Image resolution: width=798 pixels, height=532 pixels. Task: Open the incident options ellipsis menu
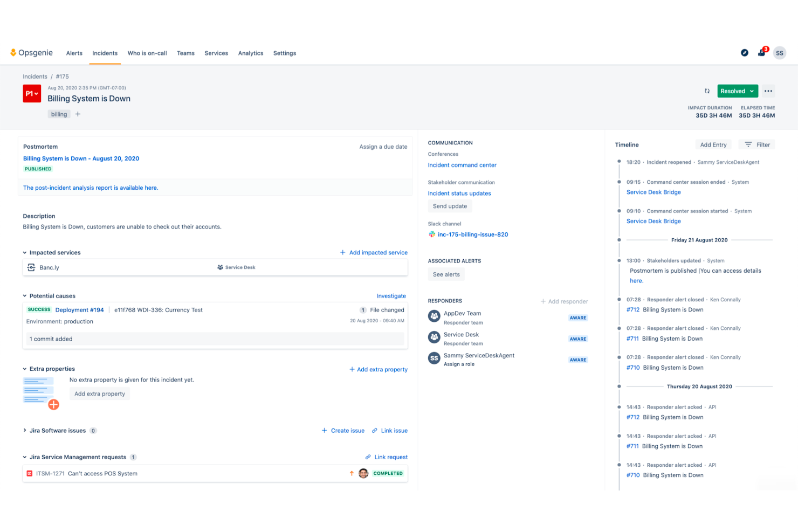point(768,91)
